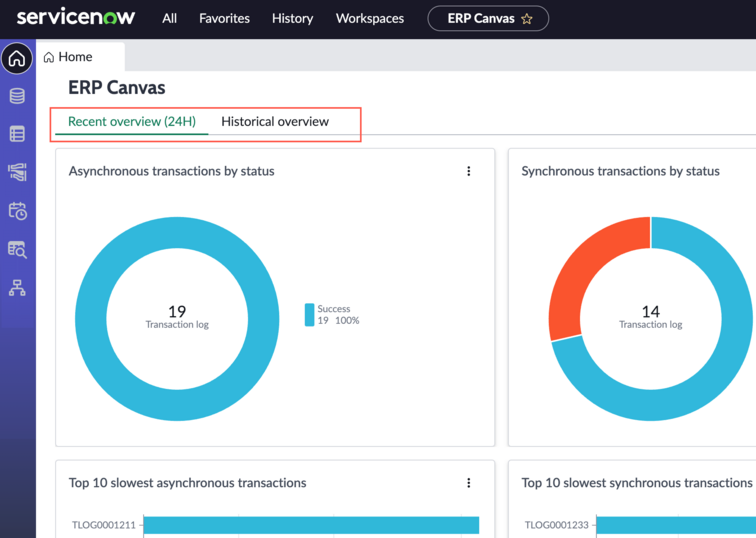The width and height of the screenshot is (756, 538).
Task: Open options menu for Asynchronous transactions by status
Action: (469, 171)
